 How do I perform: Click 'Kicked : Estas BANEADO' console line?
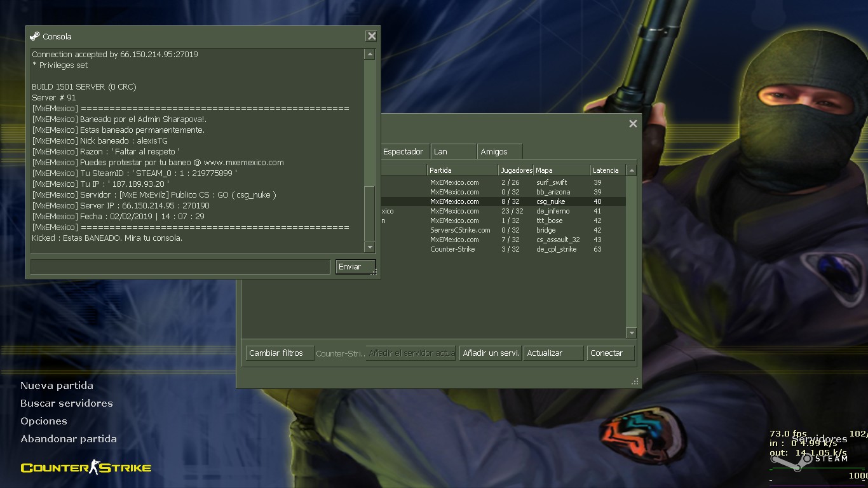coord(107,238)
